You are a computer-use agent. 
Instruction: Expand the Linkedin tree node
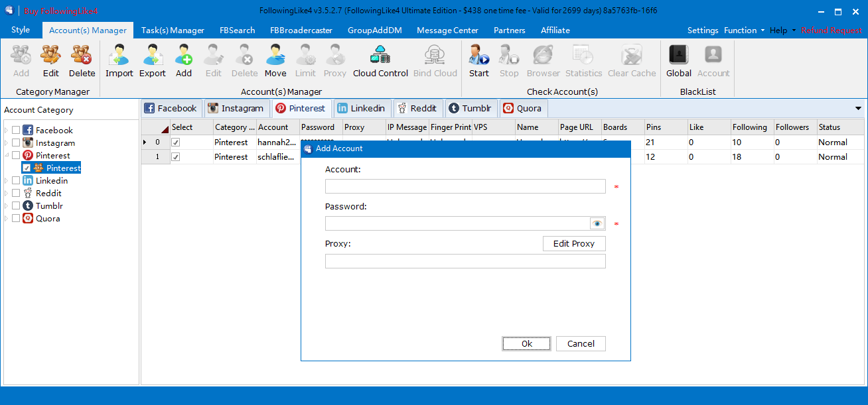coord(7,181)
